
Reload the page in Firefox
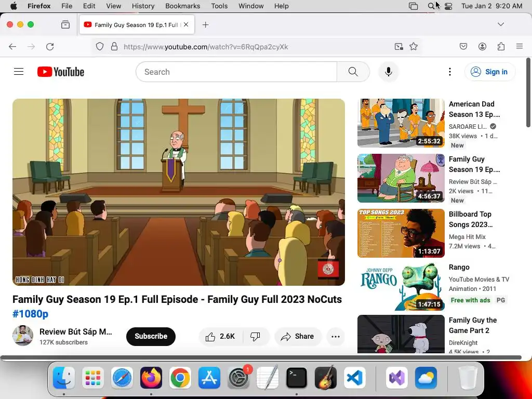(50, 46)
